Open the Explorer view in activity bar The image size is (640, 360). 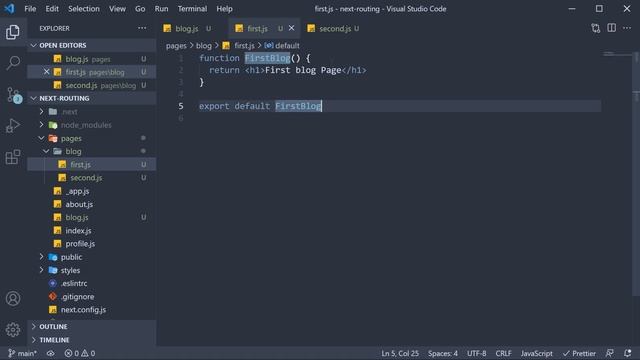click(13, 32)
